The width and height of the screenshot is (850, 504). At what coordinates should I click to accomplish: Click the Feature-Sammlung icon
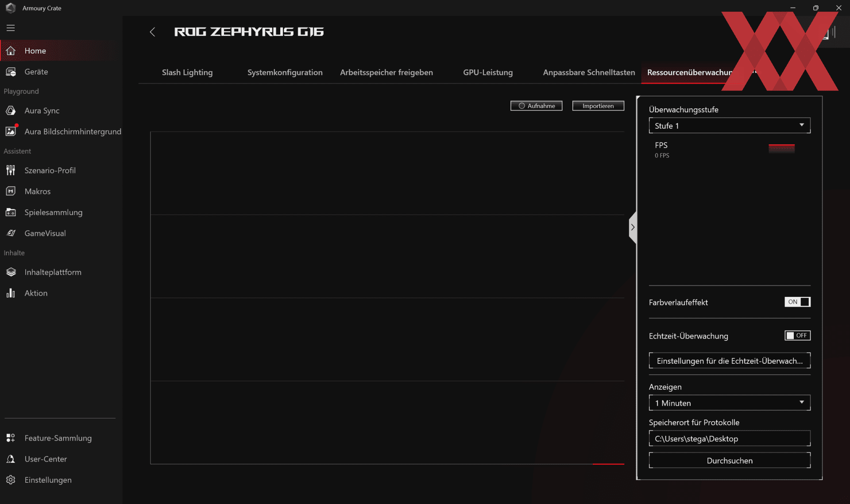tap(11, 438)
